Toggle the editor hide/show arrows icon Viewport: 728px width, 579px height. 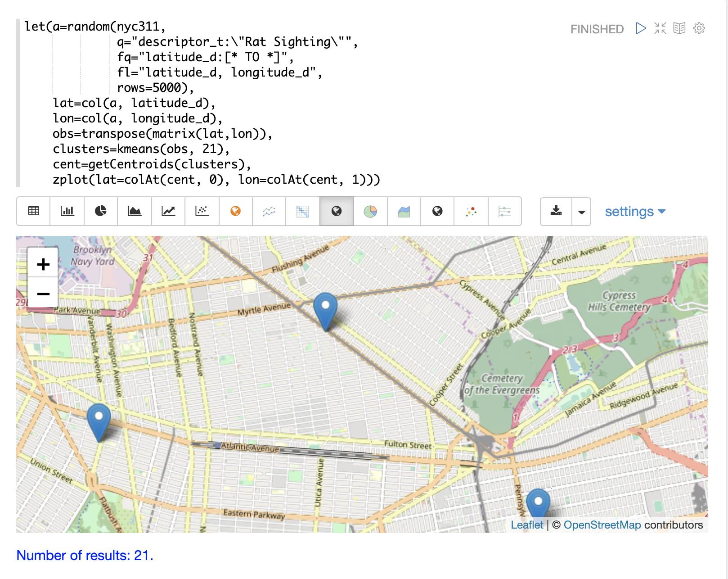[660, 28]
